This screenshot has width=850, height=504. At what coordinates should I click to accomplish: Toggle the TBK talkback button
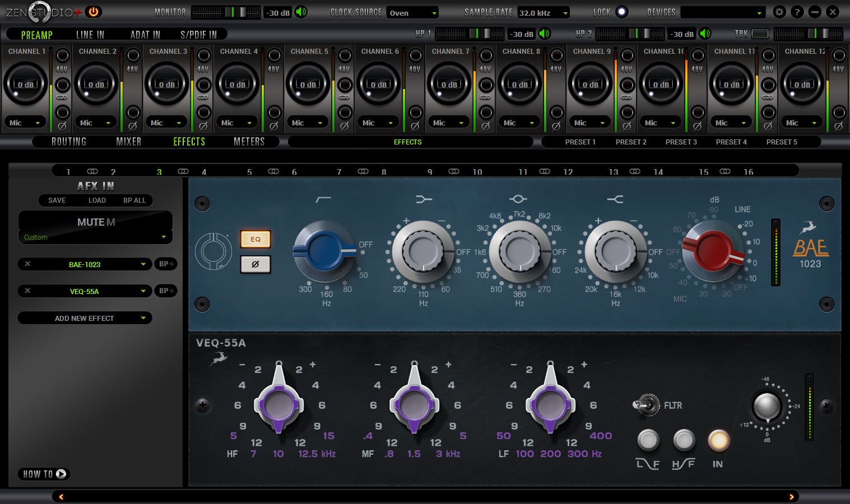tap(760, 34)
